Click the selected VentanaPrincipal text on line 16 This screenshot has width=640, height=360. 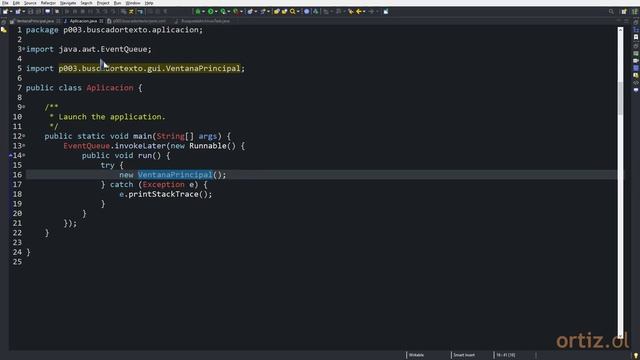[x=175, y=175]
